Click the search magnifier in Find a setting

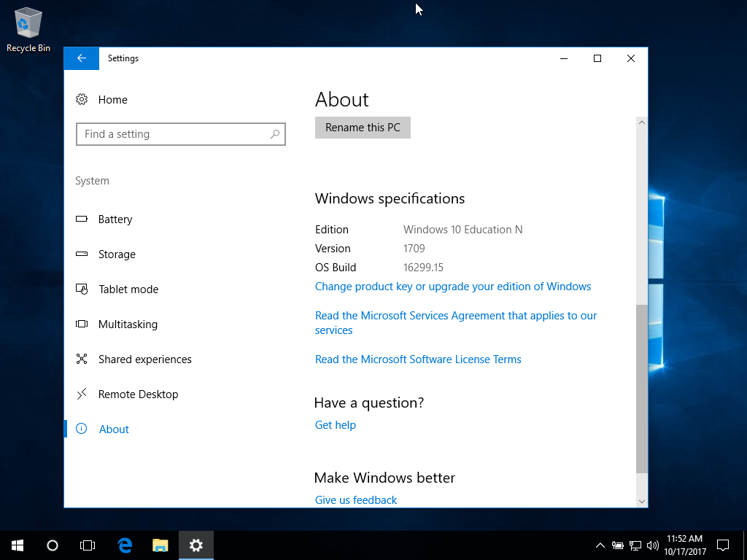[x=275, y=134]
